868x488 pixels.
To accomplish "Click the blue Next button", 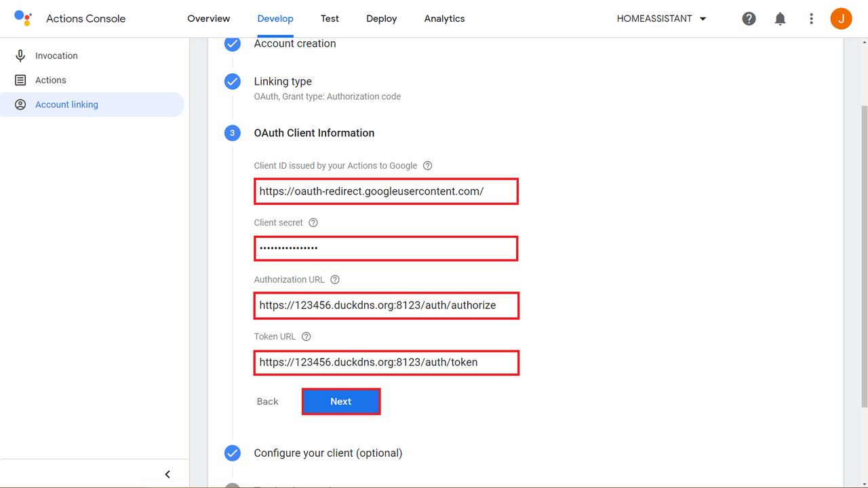I will 340,401.
